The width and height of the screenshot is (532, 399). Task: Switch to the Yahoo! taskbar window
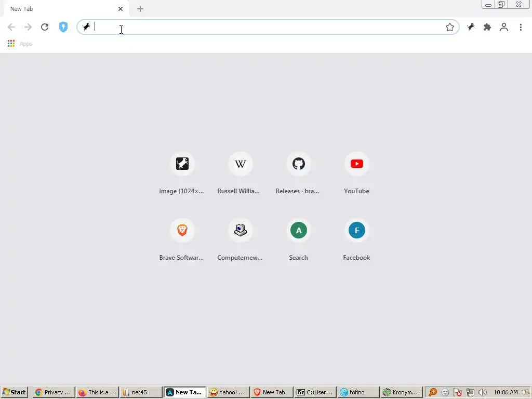pos(228,392)
